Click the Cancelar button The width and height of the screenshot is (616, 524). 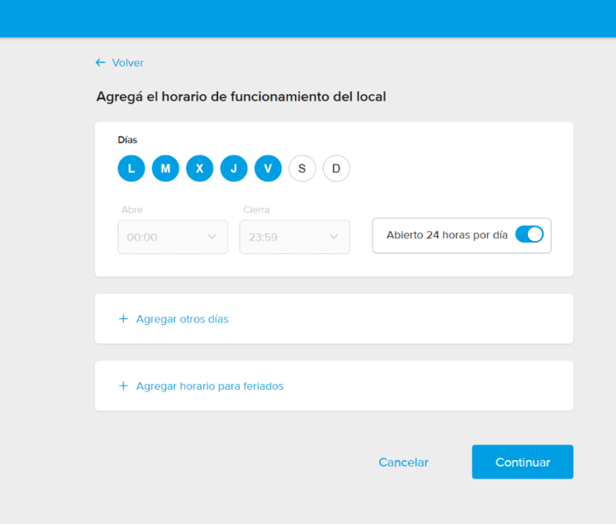click(403, 462)
